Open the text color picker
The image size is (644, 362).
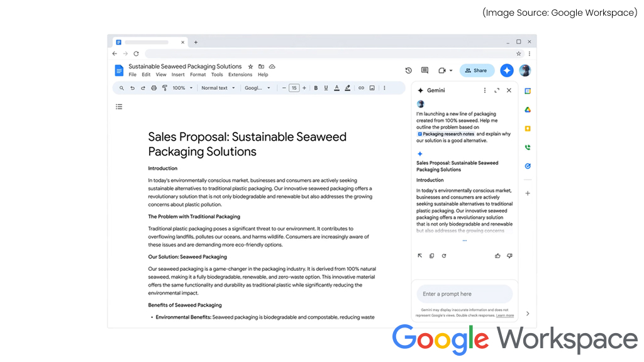[x=337, y=88]
